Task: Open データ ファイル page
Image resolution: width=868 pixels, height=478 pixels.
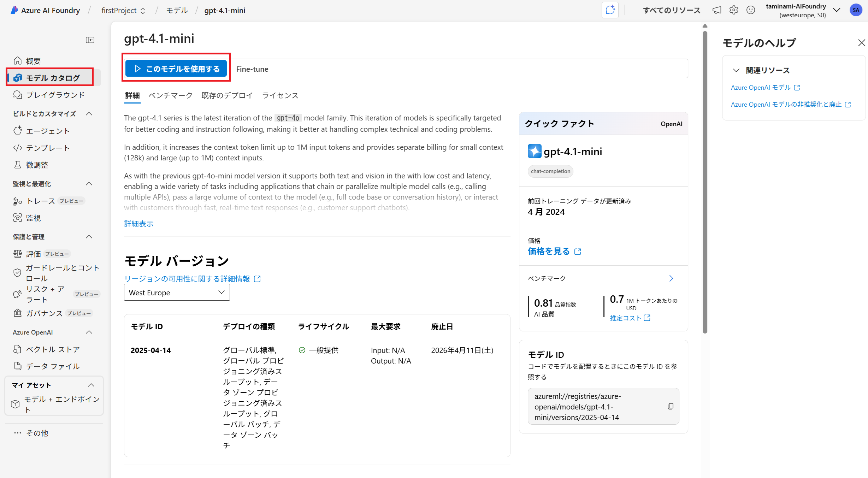Action: (47, 366)
